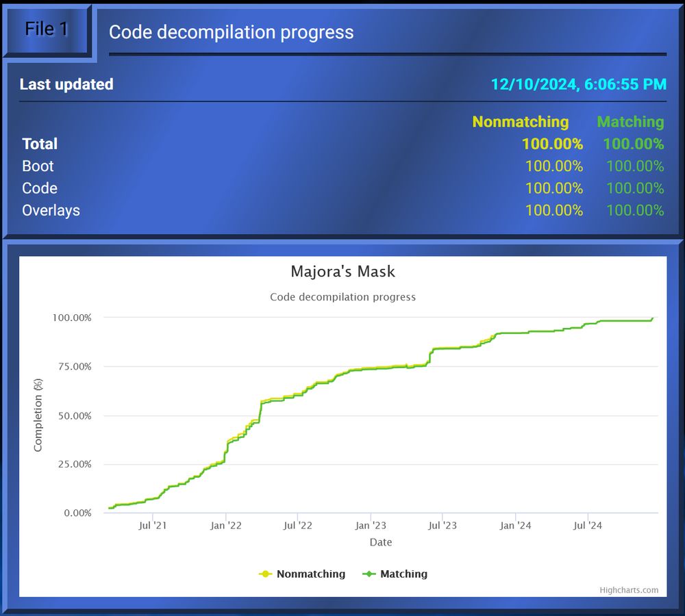Click the 12/10/2024, 6:06:55 PM timestamp
Viewport: 685px width, 616px height.
[579, 84]
